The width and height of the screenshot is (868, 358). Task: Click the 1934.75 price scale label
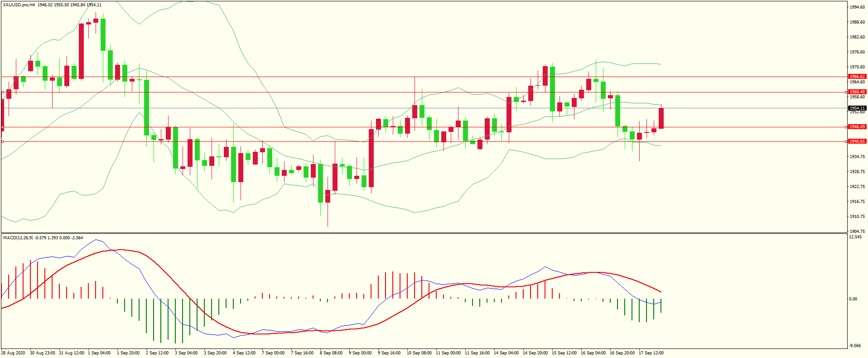(858, 156)
